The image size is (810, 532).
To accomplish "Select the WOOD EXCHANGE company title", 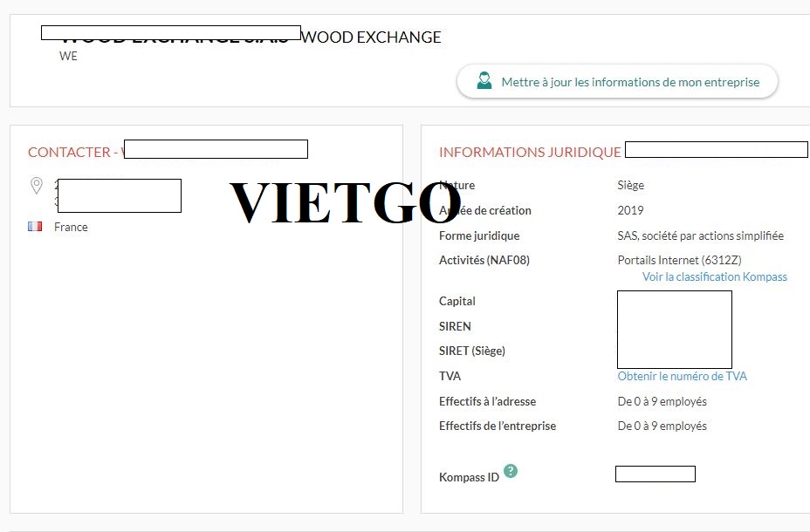I will click(x=371, y=37).
